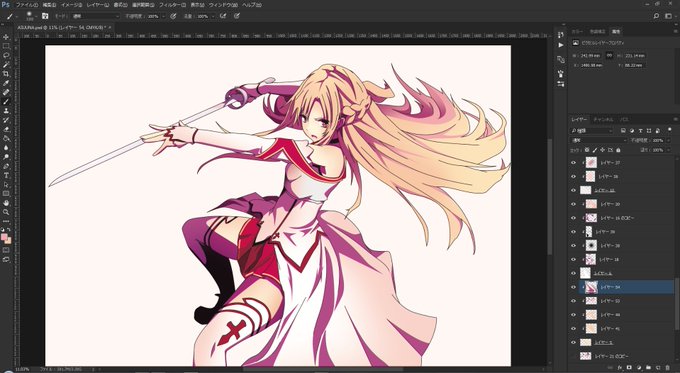Select the Eraser tool

click(x=6, y=129)
